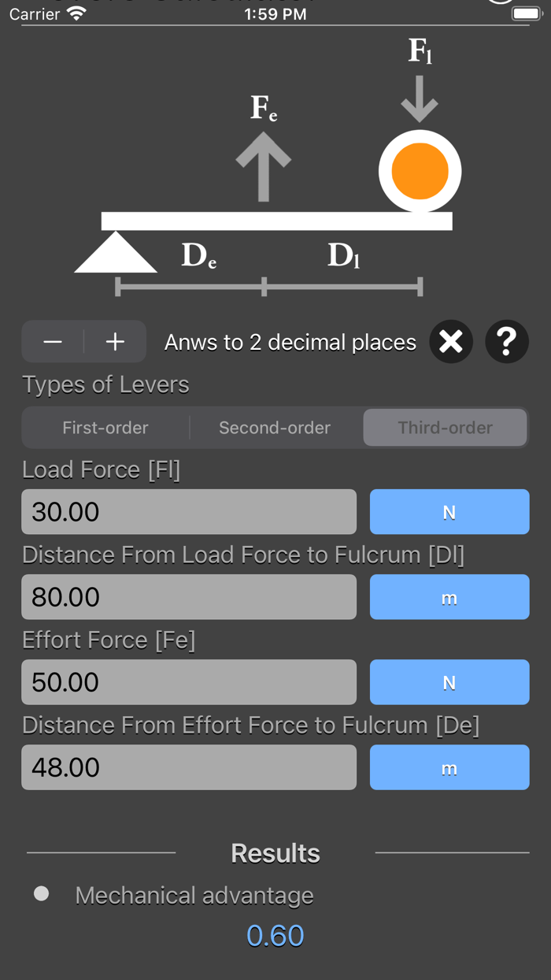Edit the Distance From Effort Force field
The height and width of the screenshot is (980, 551).
[189, 767]
